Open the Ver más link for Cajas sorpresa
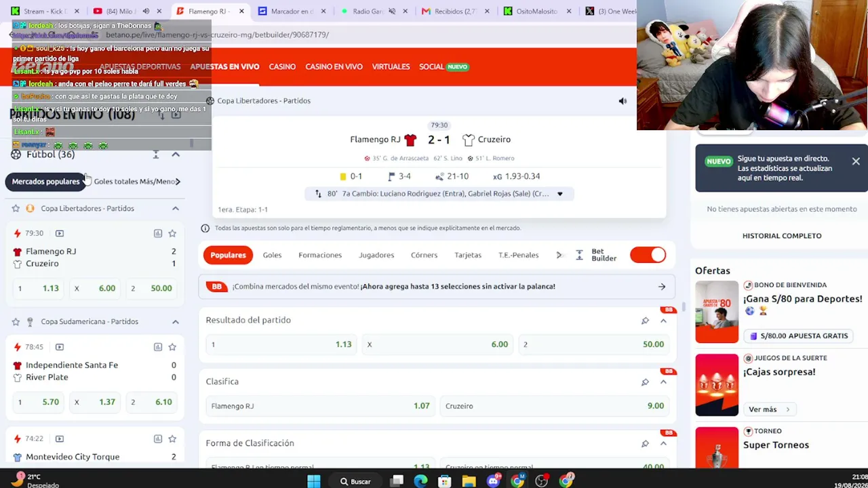The width and height of the screenshot is (868, 488). coord(768,409)
